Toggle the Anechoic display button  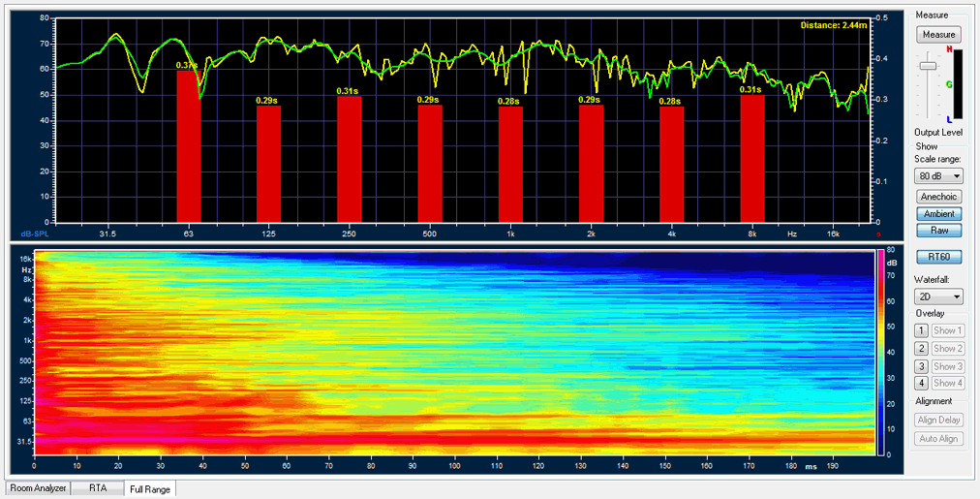coord(938,197)
